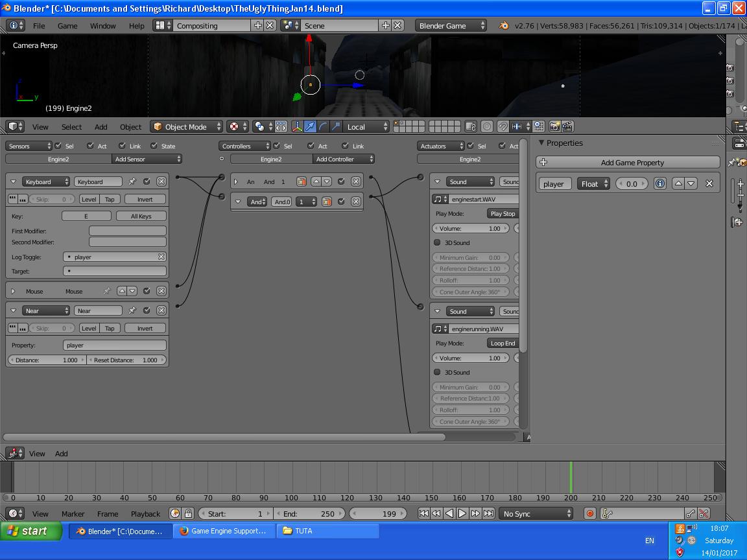Open the Object Mode dropdown
747x560 pixels.
pos(186,126)
